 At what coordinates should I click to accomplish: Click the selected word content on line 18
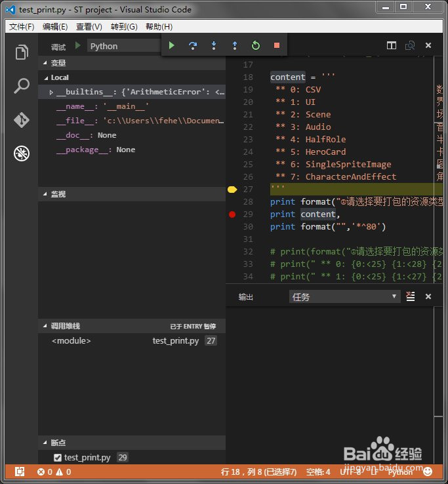click(288, 77)
